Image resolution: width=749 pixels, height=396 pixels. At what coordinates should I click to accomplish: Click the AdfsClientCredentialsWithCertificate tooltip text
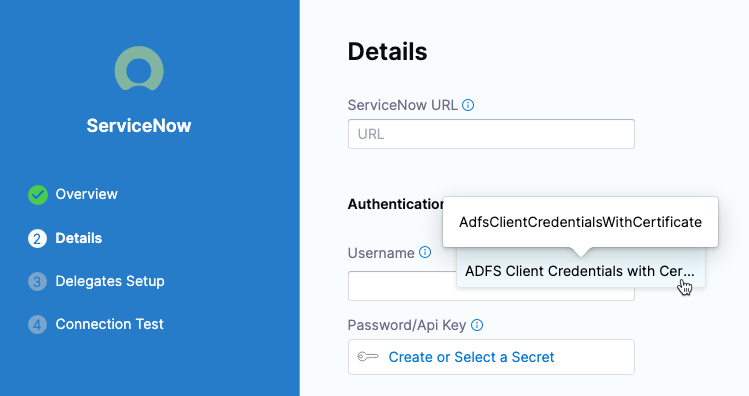click(x=580, y=222)
